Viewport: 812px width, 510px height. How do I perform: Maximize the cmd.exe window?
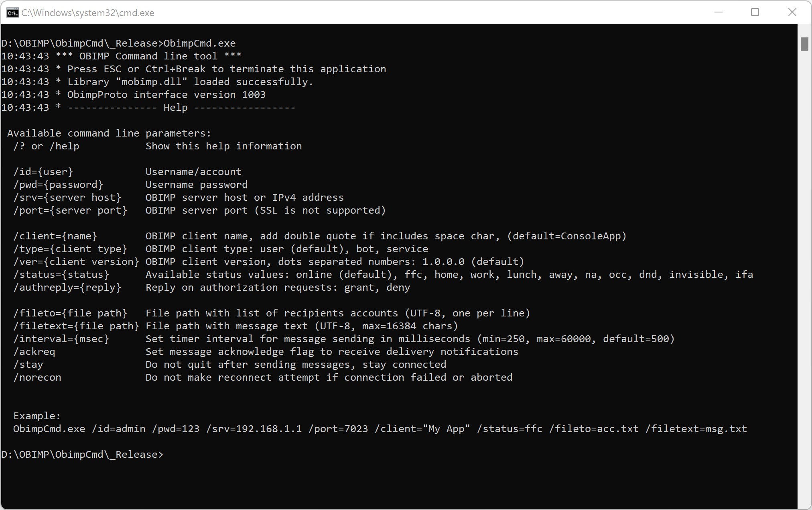755,12
